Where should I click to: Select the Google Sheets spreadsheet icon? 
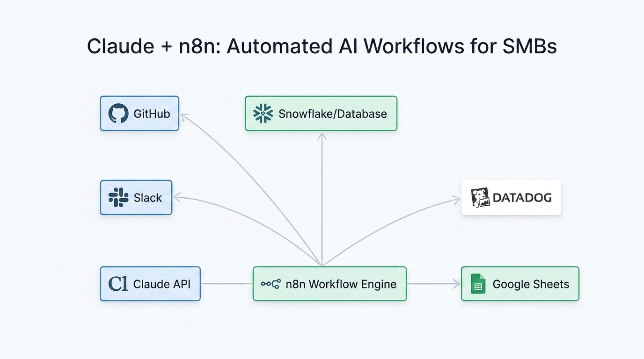tap(478, 283)
